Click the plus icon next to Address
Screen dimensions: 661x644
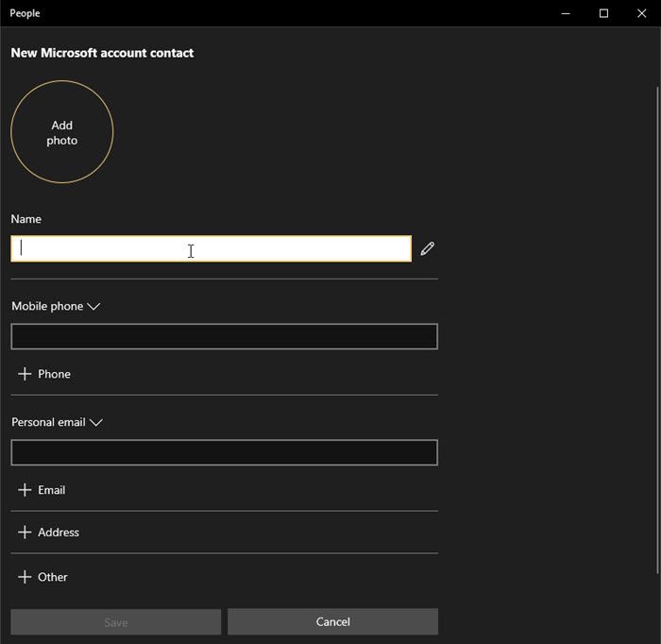click(25, 532)
